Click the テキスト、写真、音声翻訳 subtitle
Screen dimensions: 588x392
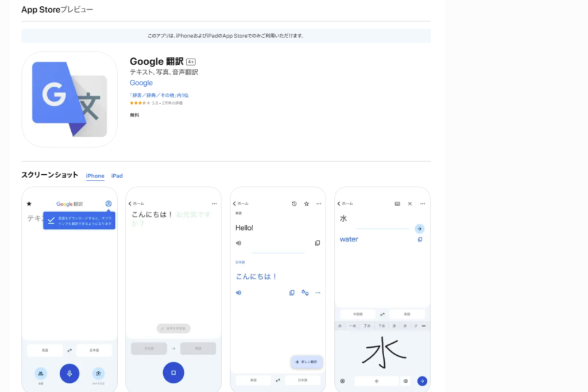pos(164,72)
